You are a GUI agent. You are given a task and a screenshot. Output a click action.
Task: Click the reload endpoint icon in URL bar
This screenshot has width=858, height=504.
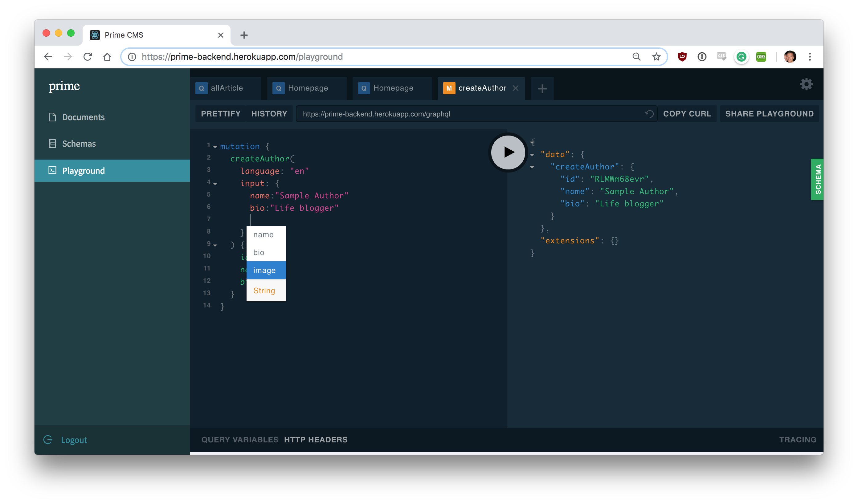pyautogui.click(x=649, y=114)
